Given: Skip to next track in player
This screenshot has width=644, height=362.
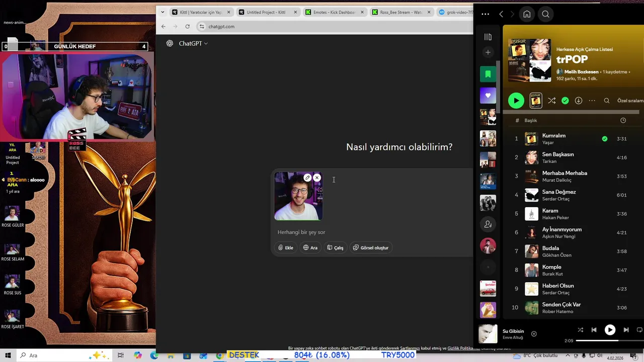Looking at the screenshot, I should tap(626, 330).
